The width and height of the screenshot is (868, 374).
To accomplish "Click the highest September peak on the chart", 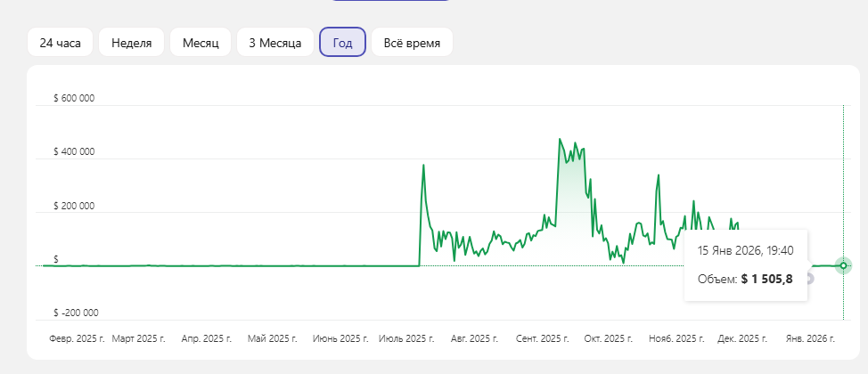I will (x=560, y=140).
